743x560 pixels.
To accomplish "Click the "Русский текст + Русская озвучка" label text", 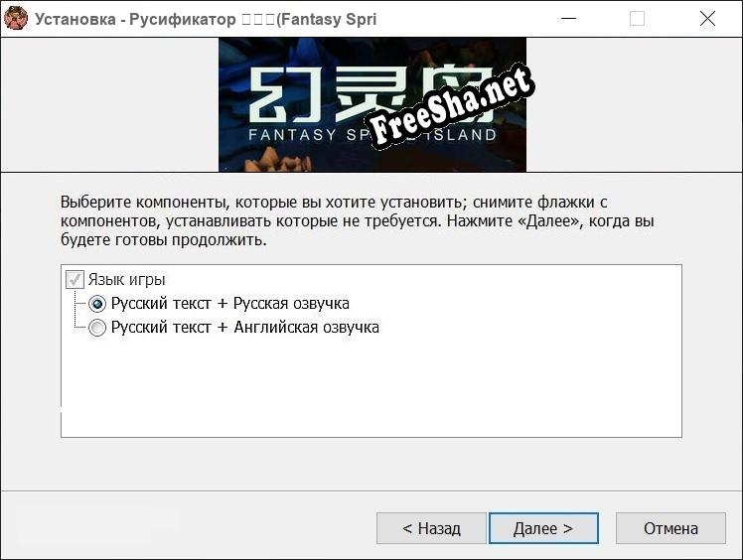I will [229, 304].
